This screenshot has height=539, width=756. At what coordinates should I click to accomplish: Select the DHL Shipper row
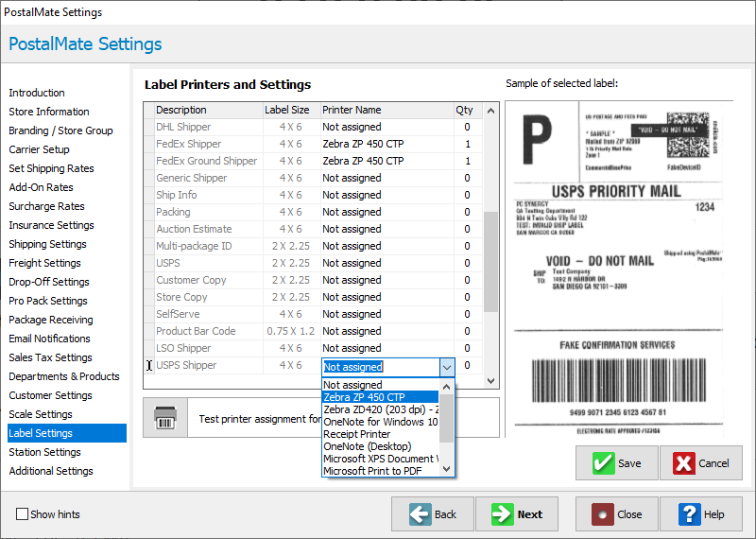coord(314,127)
